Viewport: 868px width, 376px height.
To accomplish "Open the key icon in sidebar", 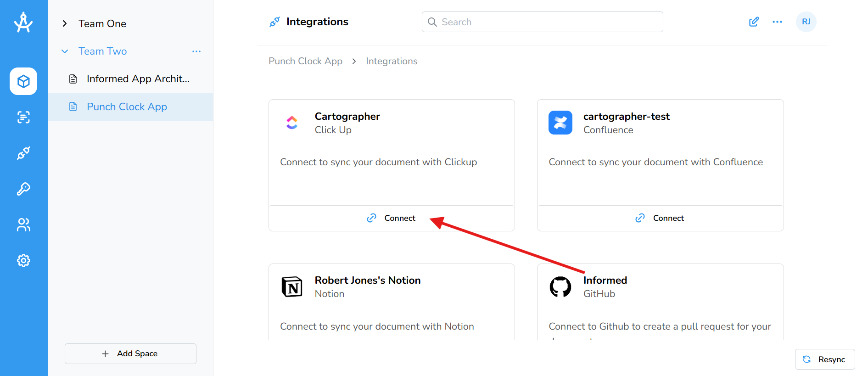I will tap(23, 189).
